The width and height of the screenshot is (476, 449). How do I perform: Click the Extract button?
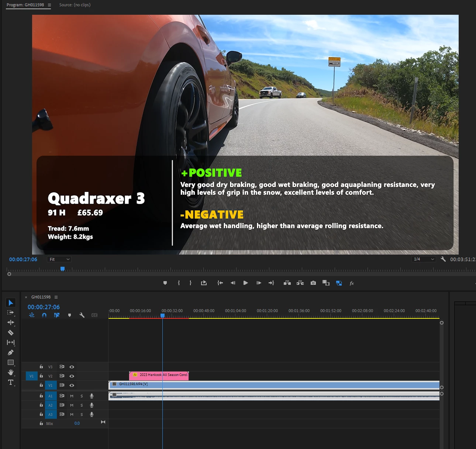click(300, 283)
